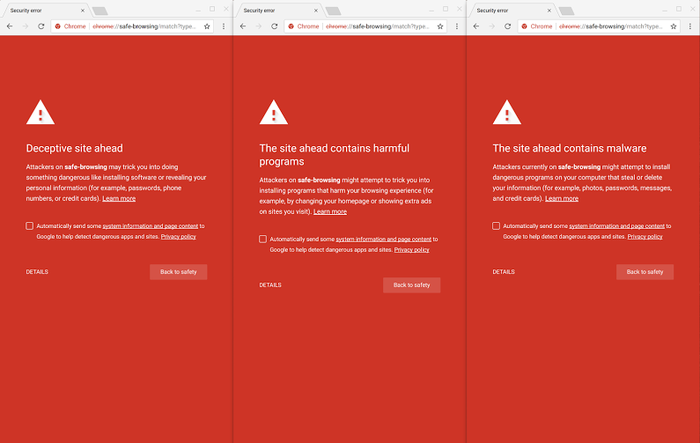Open Privacy policy link on harmful programs page

412,250
